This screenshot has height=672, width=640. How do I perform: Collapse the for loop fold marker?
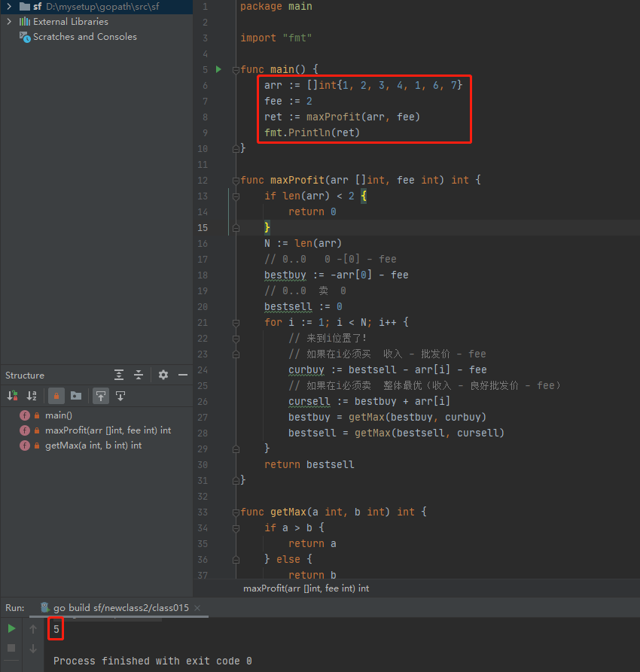click(x=236, y=323)
